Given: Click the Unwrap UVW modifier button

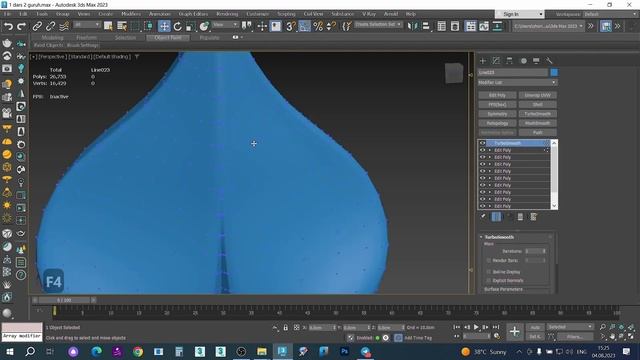Looking at the screenshot, I should pyautogui.click(x=538, y=95).
